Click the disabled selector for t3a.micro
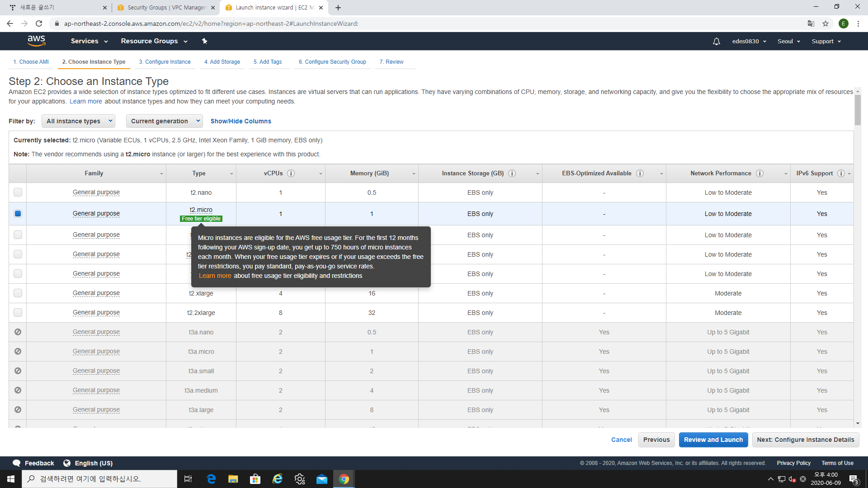Viewport: 868px width, 488px height. coord(18,352)
